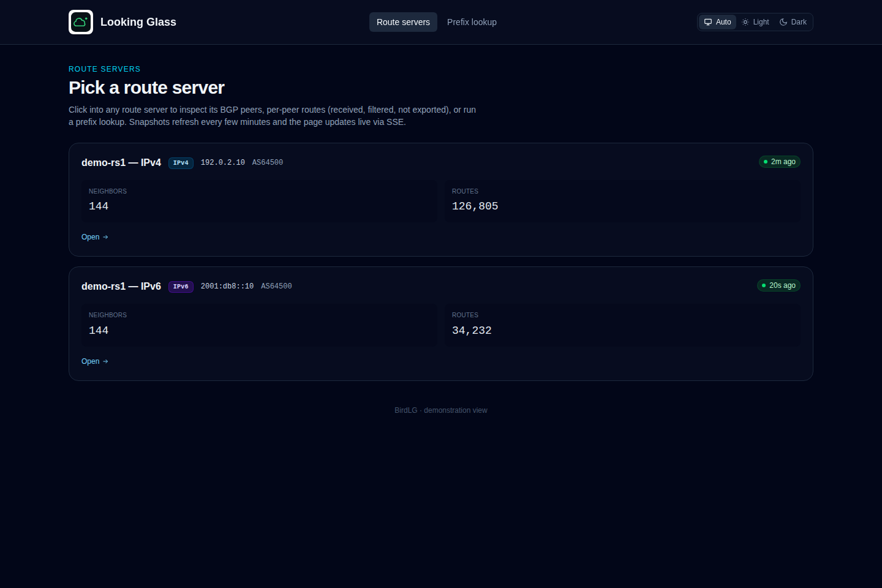
Task: Click the sun icon for Light theme
Action: (745, 22)
